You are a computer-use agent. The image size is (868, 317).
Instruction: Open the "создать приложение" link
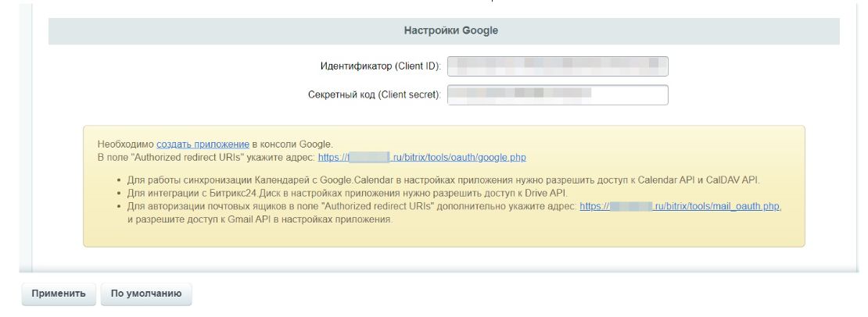pyautogui.click(x=203, y=144)
